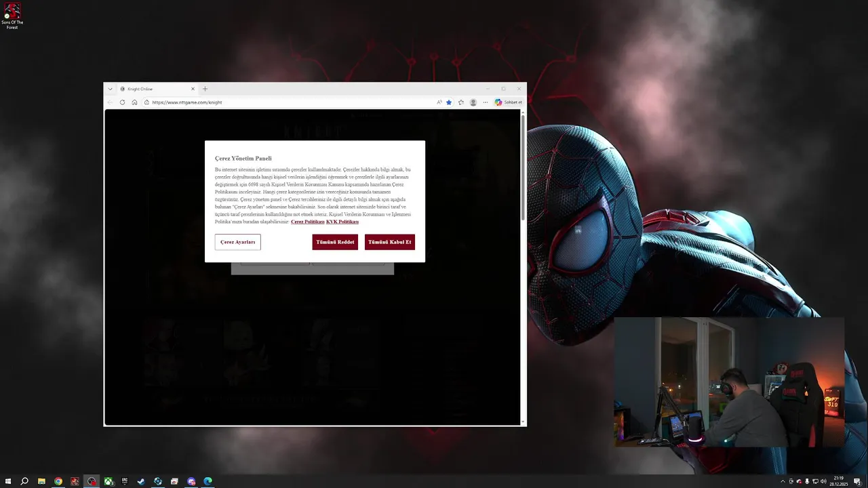Image resolution: width=868 pixels, height=488 pixels.
Task: Open Windows taskbar search
Action: pos(24,481)
